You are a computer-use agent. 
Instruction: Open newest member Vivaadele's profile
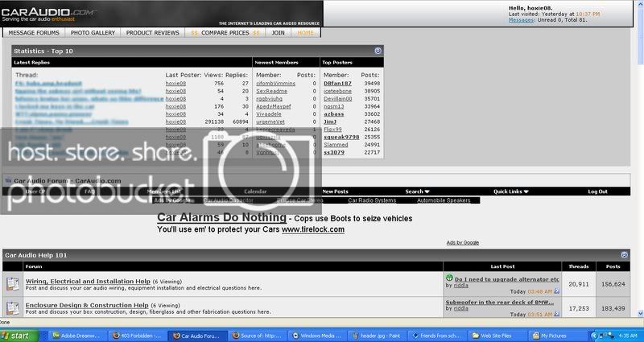coord(269,114)
